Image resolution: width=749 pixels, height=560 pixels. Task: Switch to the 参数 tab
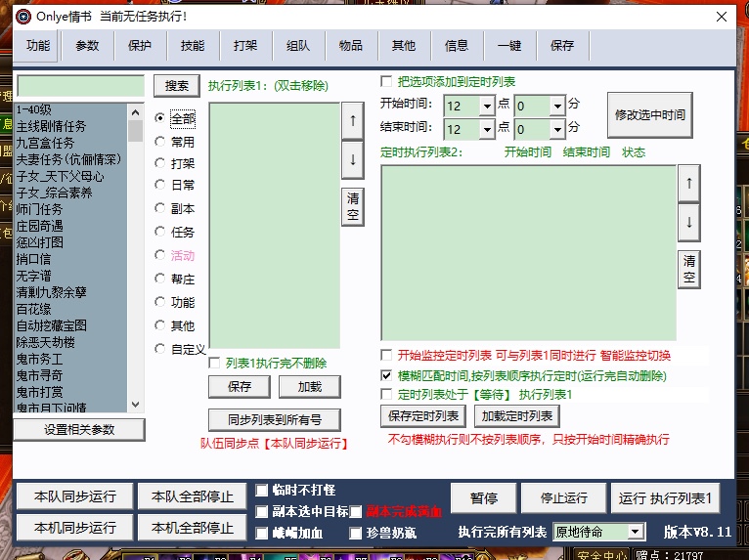[x=87, y=46]
